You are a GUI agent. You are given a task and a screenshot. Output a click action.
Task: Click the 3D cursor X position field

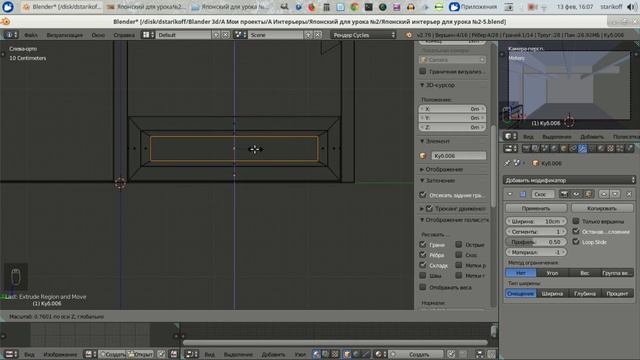tap(452, 109)
